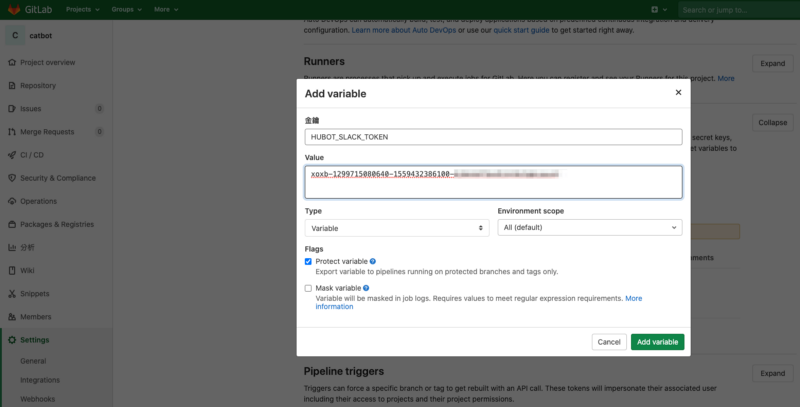The width and height of the screenshot is (800, 407).
Task: Click the Packages & Registries icon
Action: click(12, 224)
